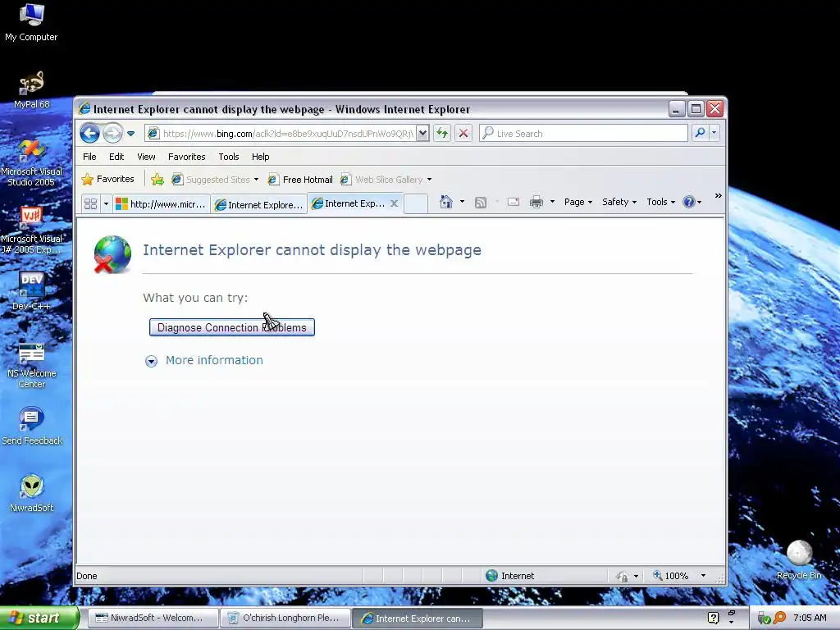Print the page with the printer icon
840x630 pixels.
(x=536, y=202)
